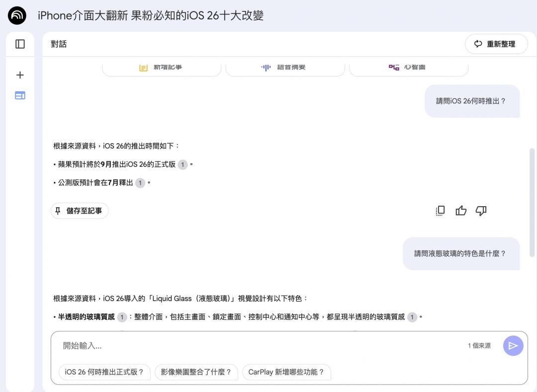Click the NotebookLM logo icon
Image resolution: width=537 pixels, height=392 pixels.
tap(17, 16)
